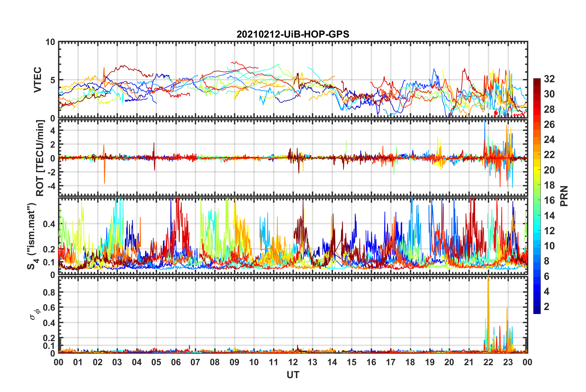Image resolution: width=586 pixels, height=392 pixels.
Task: Click the ROT [TECU/min] axis label
Action: (40, 158)
